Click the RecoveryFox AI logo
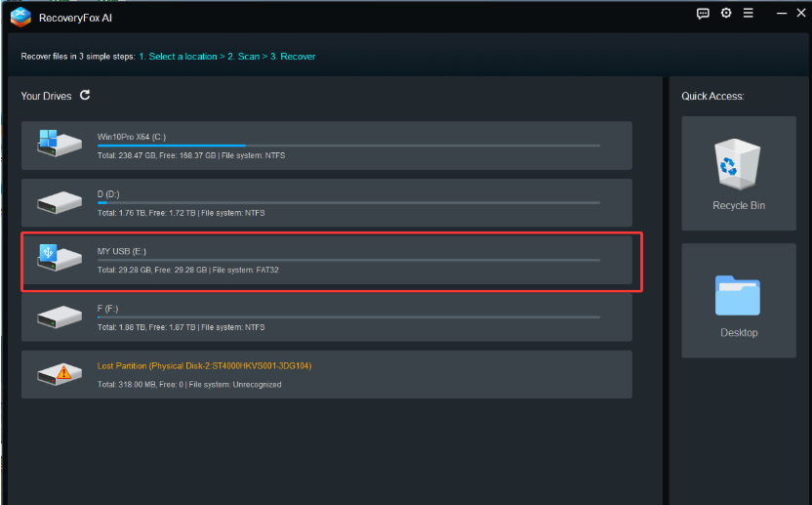Image resolution: width=812 pixels, height=505 pixels. point(20,18)
